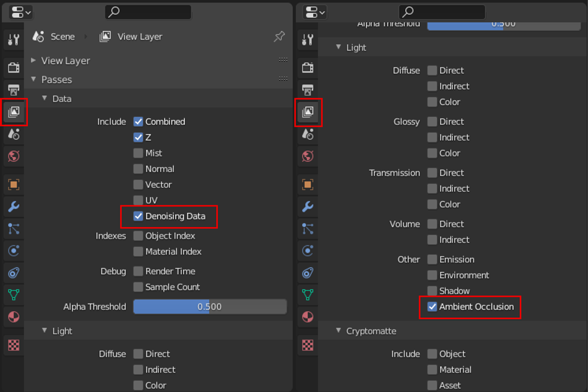588x392 pixels.
Task: Click the search field in right panel
Action: (442, 12)
